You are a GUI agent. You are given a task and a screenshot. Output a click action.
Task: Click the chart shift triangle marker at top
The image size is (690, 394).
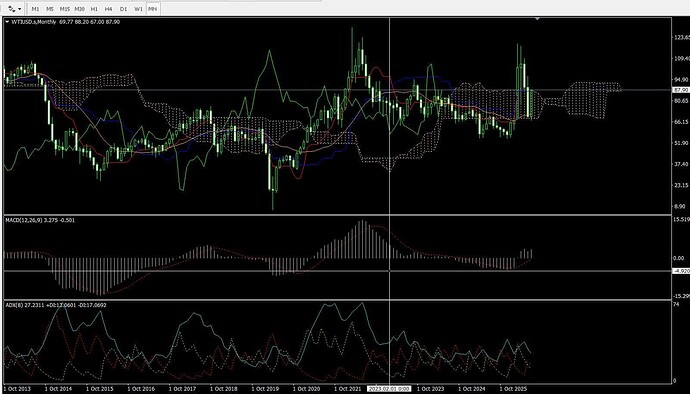537,19
